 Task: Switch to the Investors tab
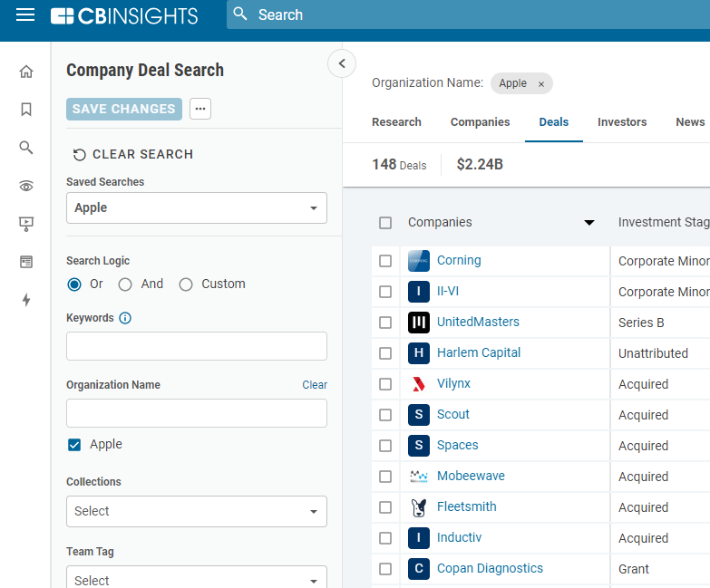(622, 122)
